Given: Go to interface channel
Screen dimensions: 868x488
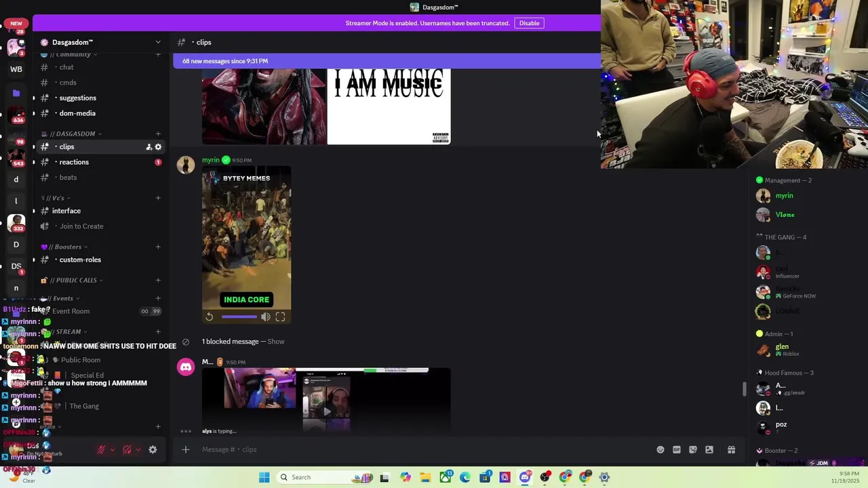Looking at the screenshot, I should [100, 211].
